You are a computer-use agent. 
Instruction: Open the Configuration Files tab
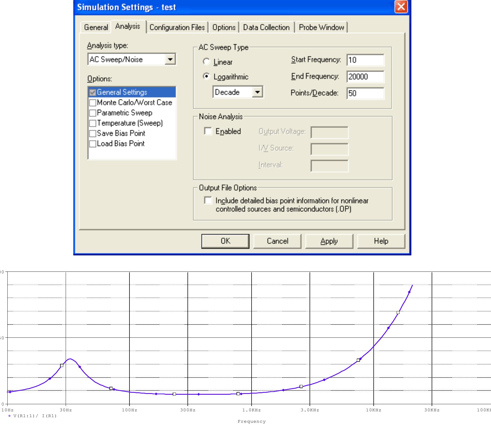click(x=177, y=27)
